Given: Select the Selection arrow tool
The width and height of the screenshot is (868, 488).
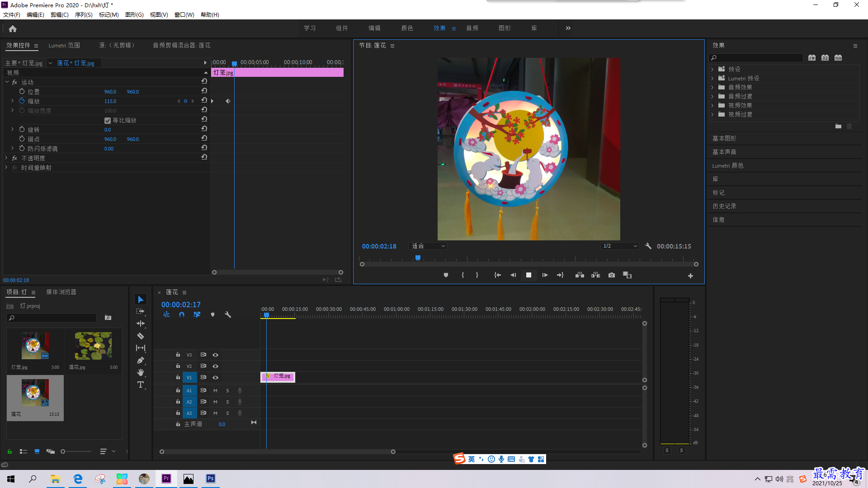Looking at the screenshot, I should [x=141, y=300].
